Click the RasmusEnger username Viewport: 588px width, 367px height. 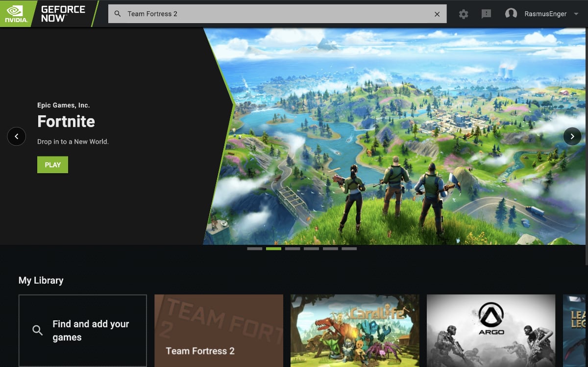(545, 14)
